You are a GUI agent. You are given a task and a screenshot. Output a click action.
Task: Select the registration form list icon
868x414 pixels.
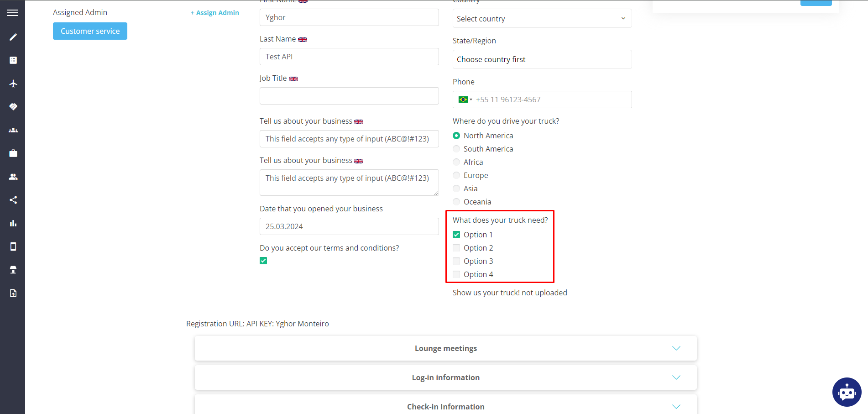pos(13,60)
